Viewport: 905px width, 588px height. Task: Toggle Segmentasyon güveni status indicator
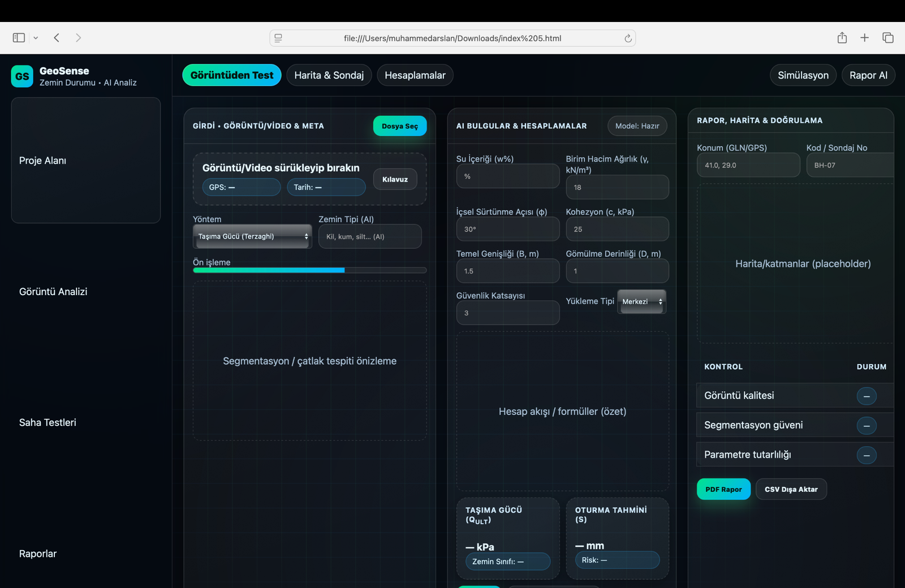point(866,426)
